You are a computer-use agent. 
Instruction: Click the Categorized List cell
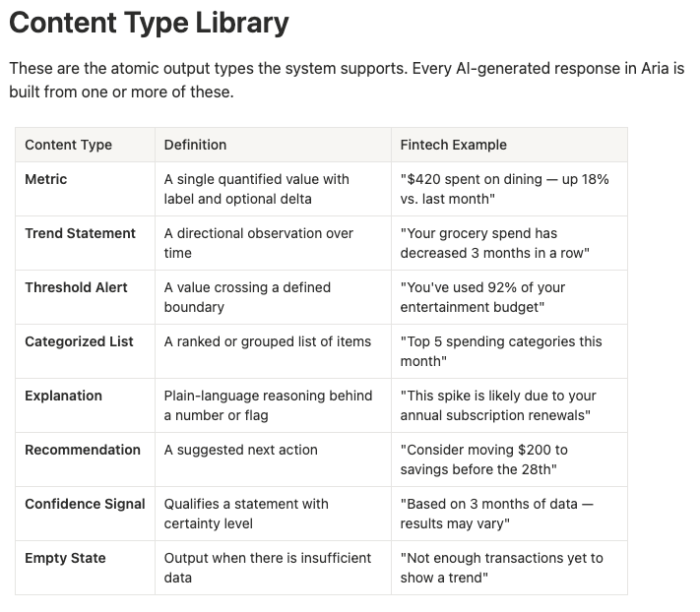tap(86, 351)
